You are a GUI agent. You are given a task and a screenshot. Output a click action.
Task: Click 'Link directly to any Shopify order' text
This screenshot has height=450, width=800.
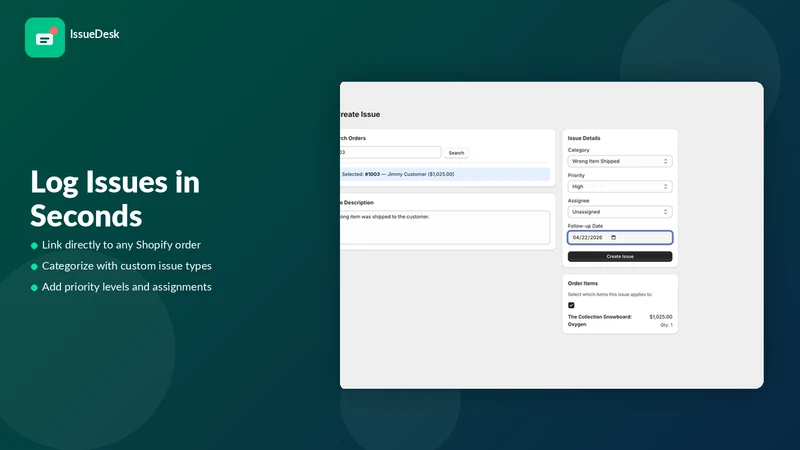point(121,245)
